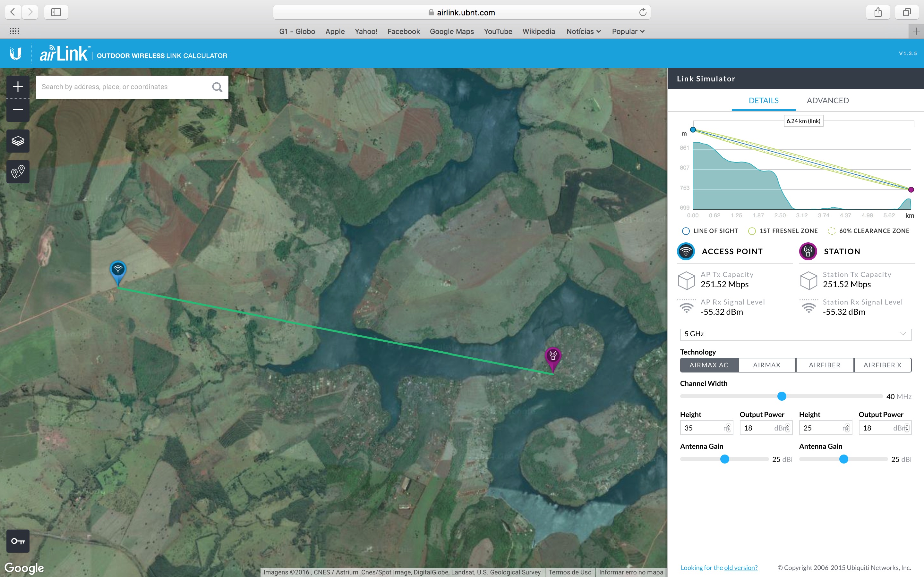Image resolution: width=924 pixels, height=577 pixels.
Task: Open the map layers selector
Action: click(18, 141)
